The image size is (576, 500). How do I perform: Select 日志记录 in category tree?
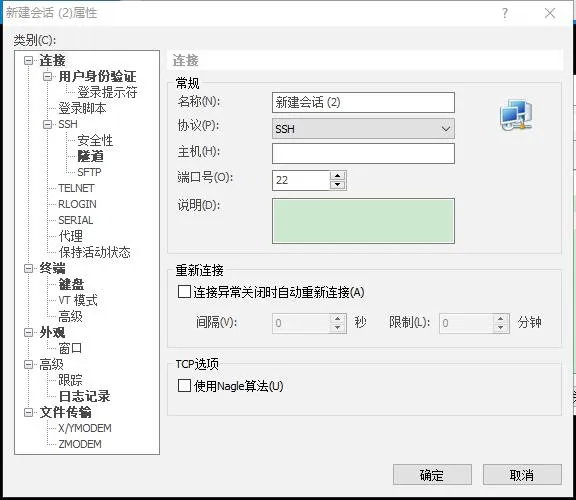point(84,396)
